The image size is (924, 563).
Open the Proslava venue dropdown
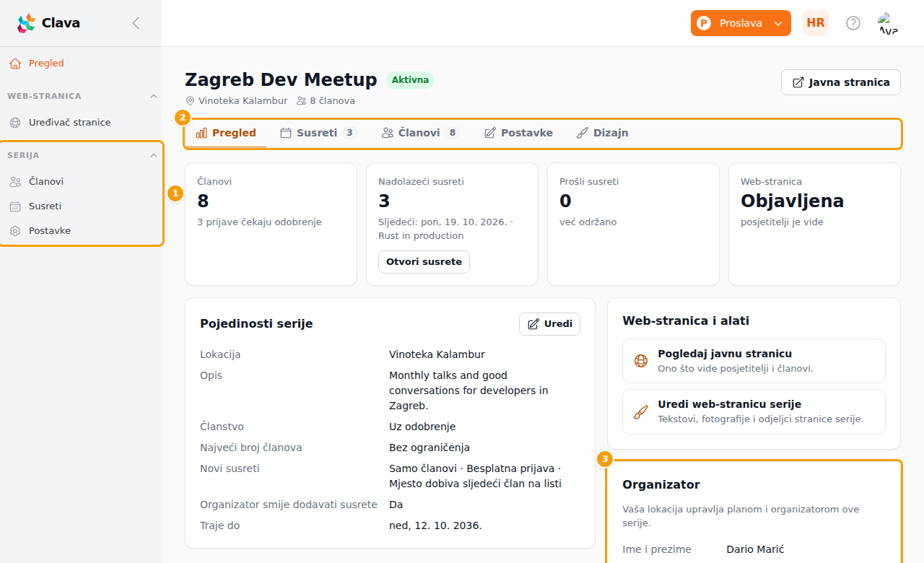(x=741, y=23)
